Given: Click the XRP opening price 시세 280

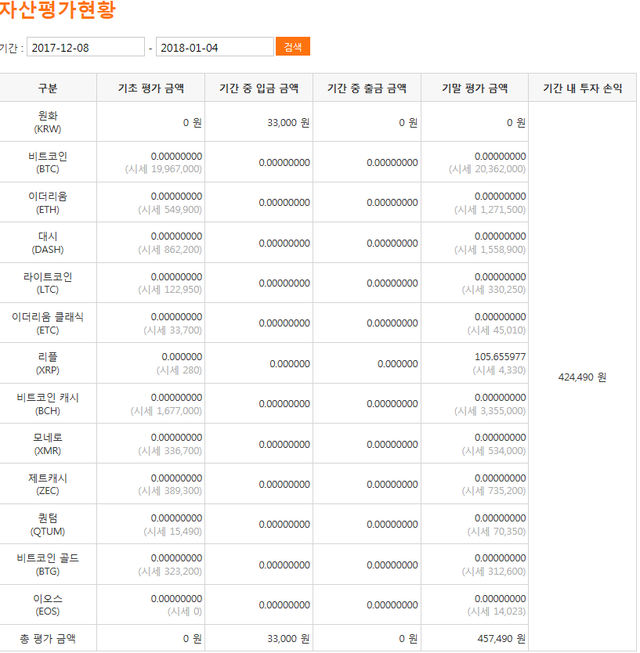Looking at the screenshot, I should pyautogui.click(x=179, y=370).
